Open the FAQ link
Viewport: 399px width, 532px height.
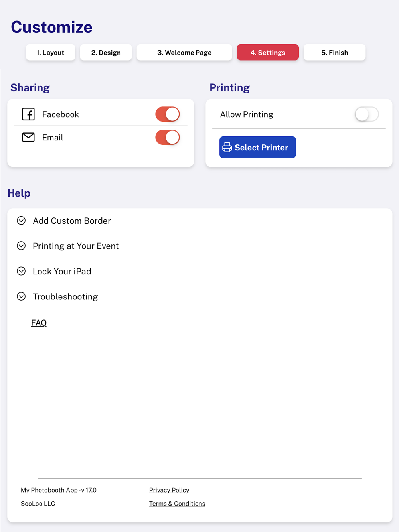[x=39, y=323]
